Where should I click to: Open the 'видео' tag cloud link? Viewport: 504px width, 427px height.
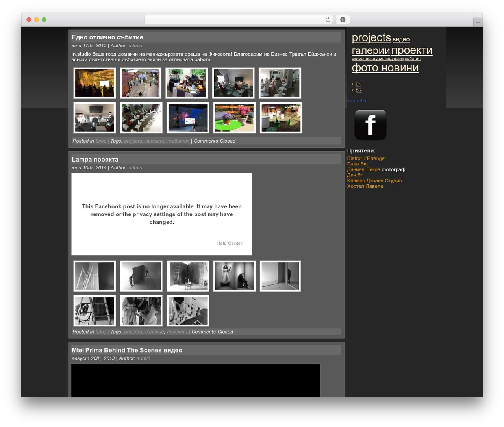pos(401,39)
